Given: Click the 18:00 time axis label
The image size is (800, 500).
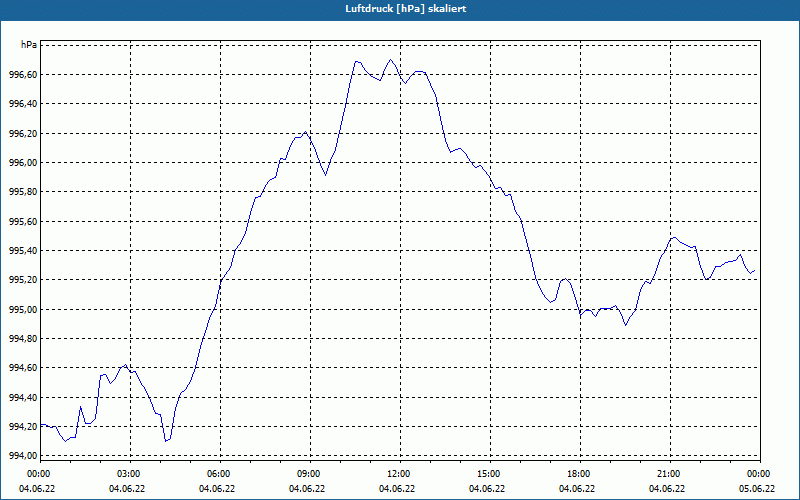Looking at the screenshot, I should (x=580, y=474).
